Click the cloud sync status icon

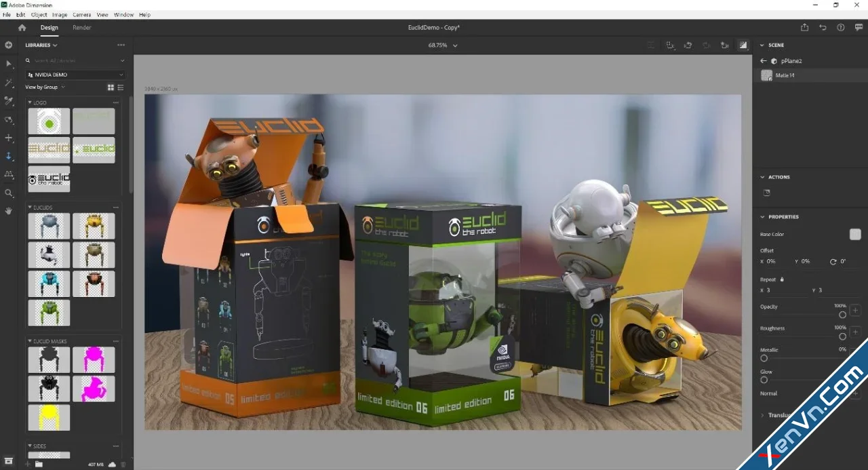(111, 465)
